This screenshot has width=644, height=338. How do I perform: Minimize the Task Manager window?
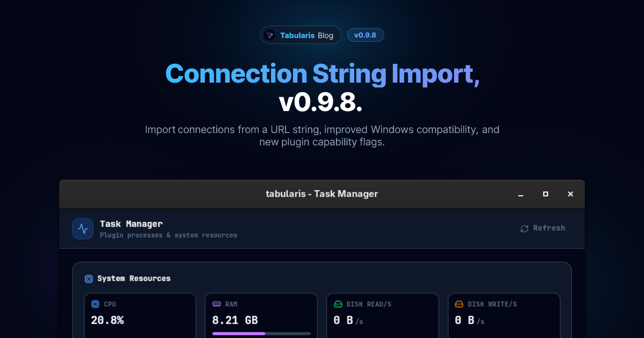pyautogui.click(x=520, y=194)
